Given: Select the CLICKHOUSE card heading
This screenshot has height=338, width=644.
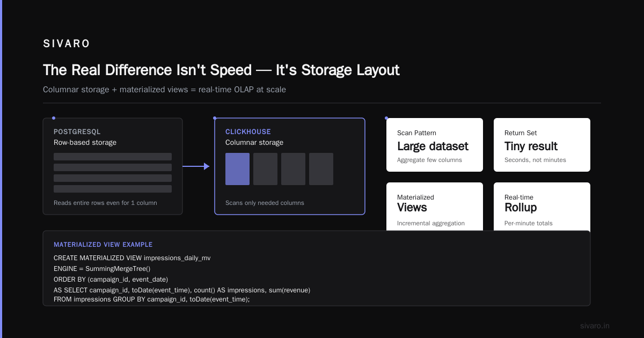Looking at the screenshot, I should coord(248,131).
